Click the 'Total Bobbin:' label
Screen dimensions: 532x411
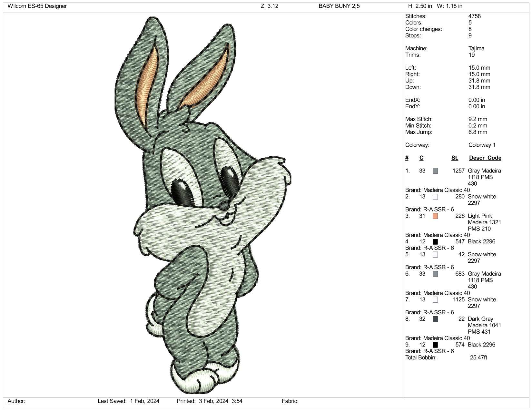pyautogui.click(x=421, y=358)
